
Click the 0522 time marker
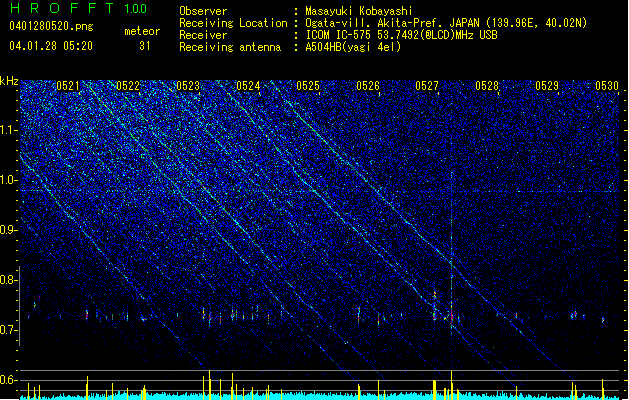[x=128, y=86]
